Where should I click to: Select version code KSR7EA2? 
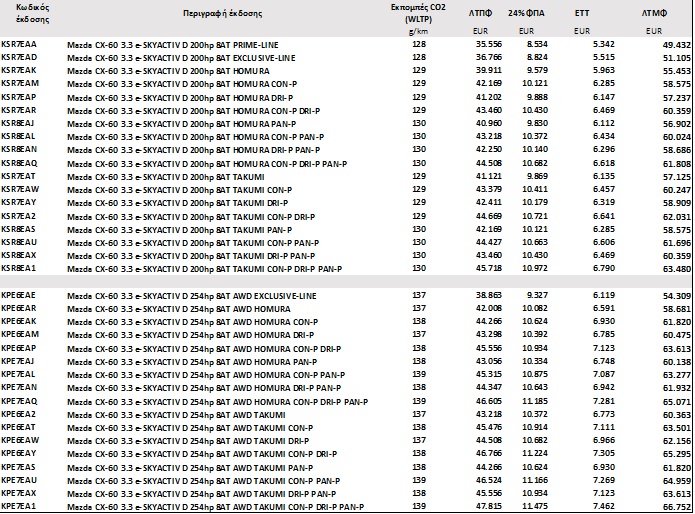pos(19,216)
